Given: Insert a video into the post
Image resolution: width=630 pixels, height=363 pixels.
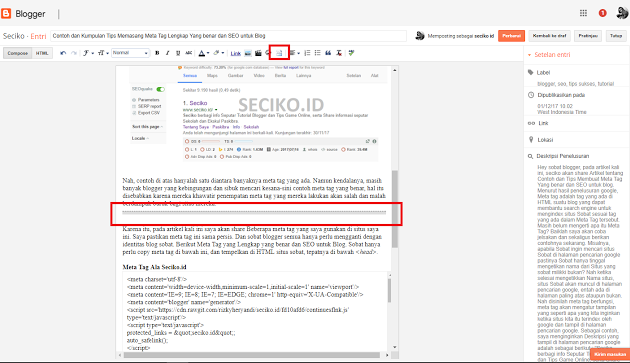Looking at the screenshot, I should pyautogui.click(x=258, y=53).
